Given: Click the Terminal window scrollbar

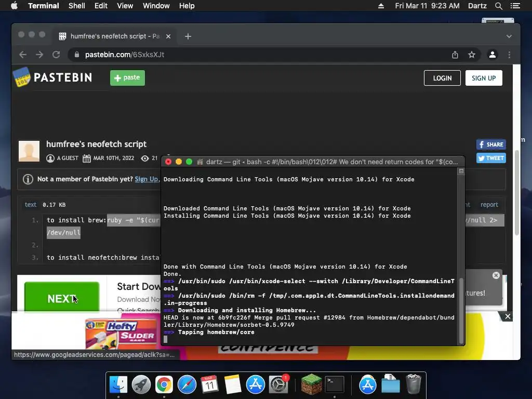Looking at the screenshot, I should [x=461, y=311].
